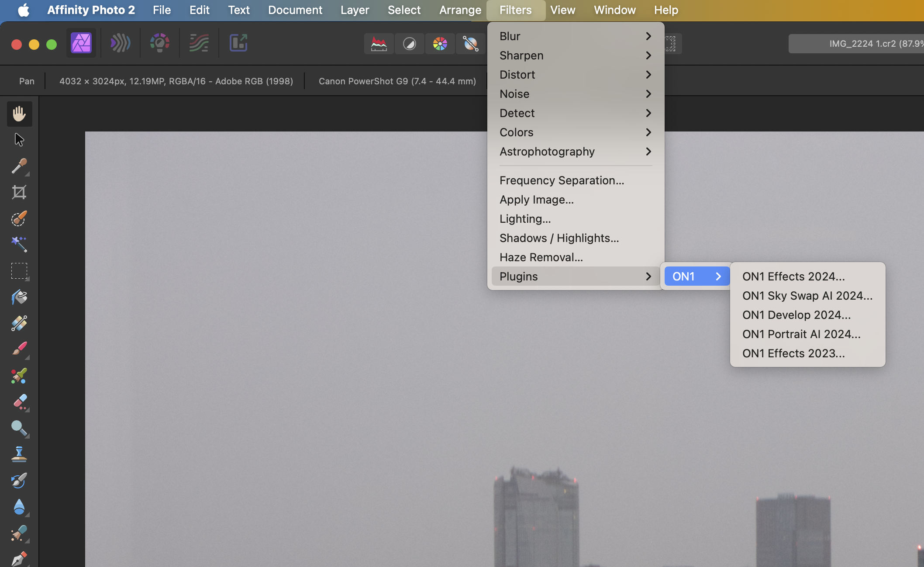Image resolution: width=924 pixels, height=567 pixels.
Task: Expand the Colors submenu
Action: coord(576,132)
